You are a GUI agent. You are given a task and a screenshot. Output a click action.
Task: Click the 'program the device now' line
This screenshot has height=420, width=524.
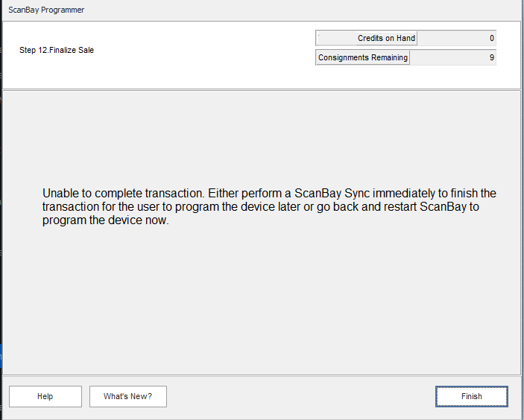[106, 220]
